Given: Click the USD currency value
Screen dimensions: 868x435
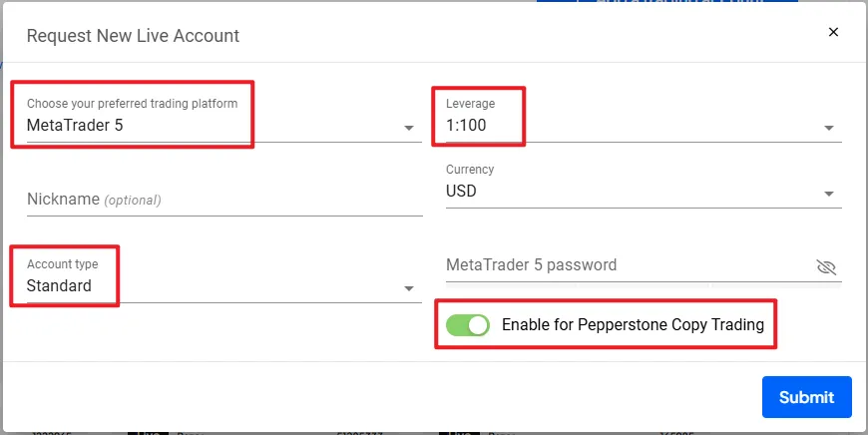Looking at the screenshot, I should pos(461,191).
